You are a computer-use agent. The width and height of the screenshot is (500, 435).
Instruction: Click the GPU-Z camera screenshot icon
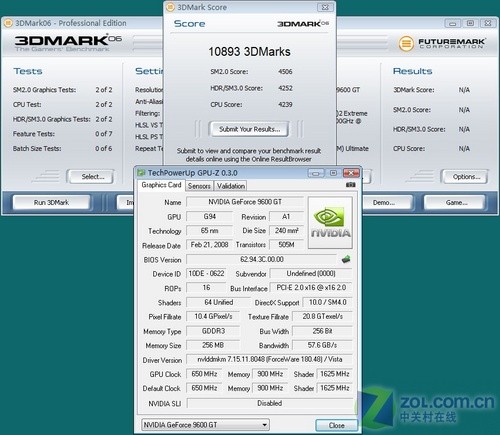[350, 185]
